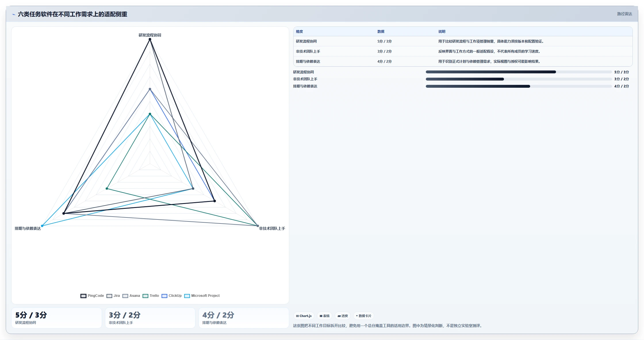
Task: Click the data point at the outer 非技术团队上手 vertex
Action: pyautogui.click(x=258, y=226)
